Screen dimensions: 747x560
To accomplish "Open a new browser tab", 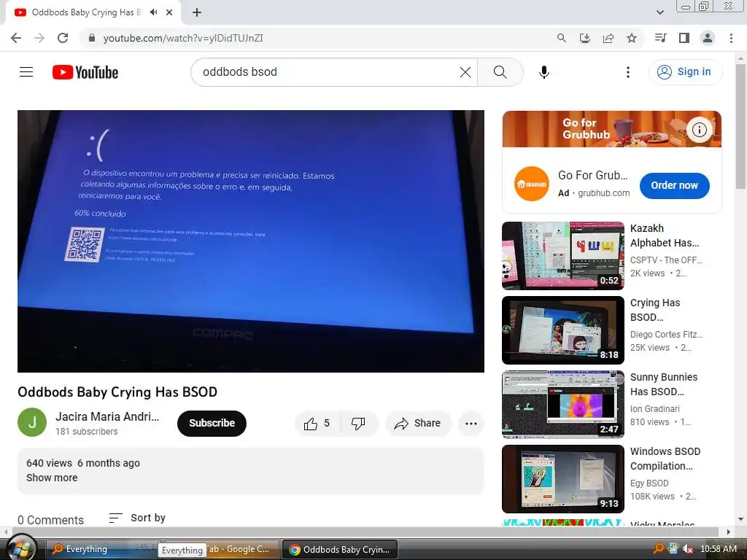I will [x=197, y=12].
